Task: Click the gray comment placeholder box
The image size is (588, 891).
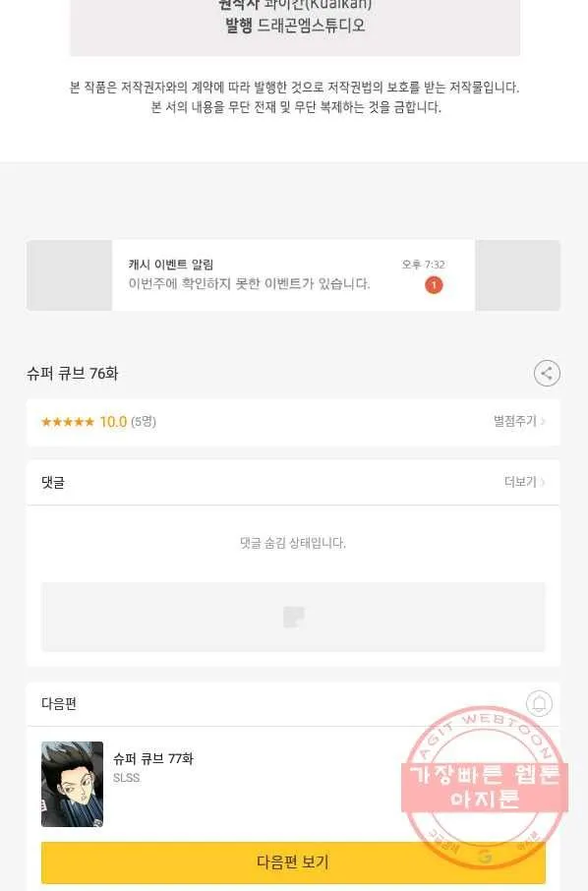Action: pyautogui.click(x=293, y=617)
